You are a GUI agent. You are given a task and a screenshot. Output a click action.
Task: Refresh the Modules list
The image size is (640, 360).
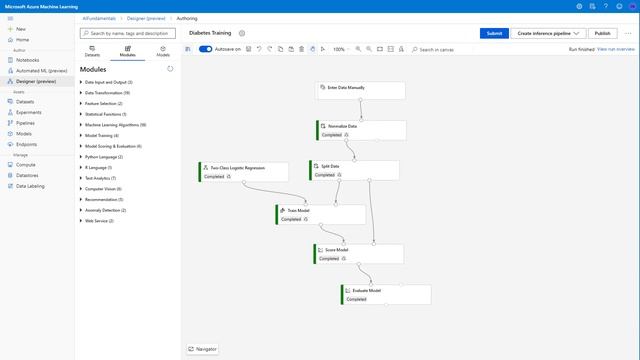point(170,69)
